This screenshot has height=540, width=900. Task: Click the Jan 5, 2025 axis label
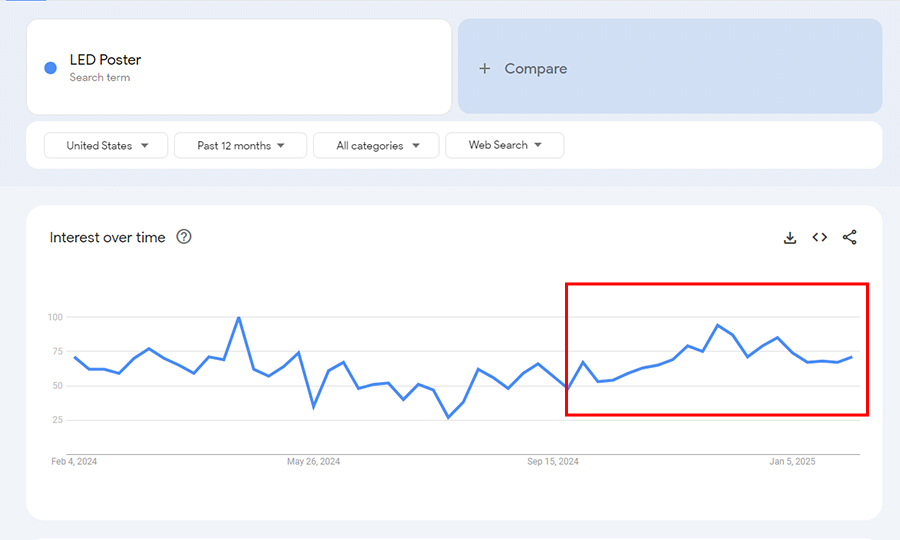(792, 462)
